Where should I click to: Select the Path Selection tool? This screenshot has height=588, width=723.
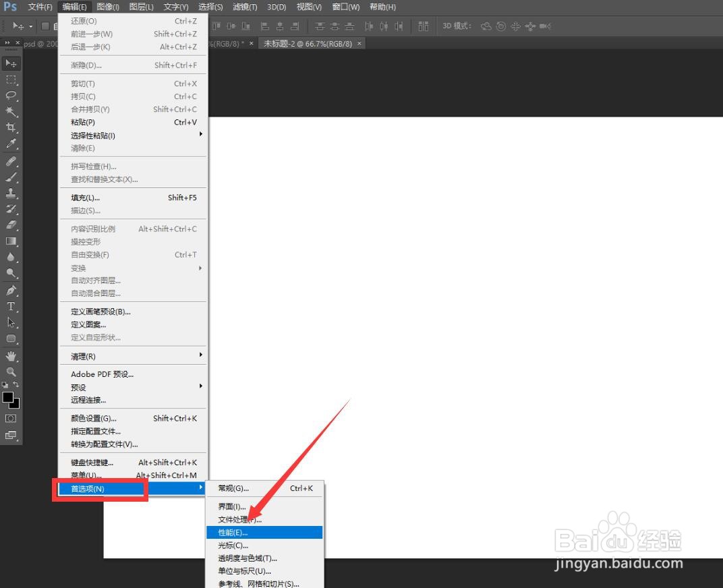pos(11,322)
